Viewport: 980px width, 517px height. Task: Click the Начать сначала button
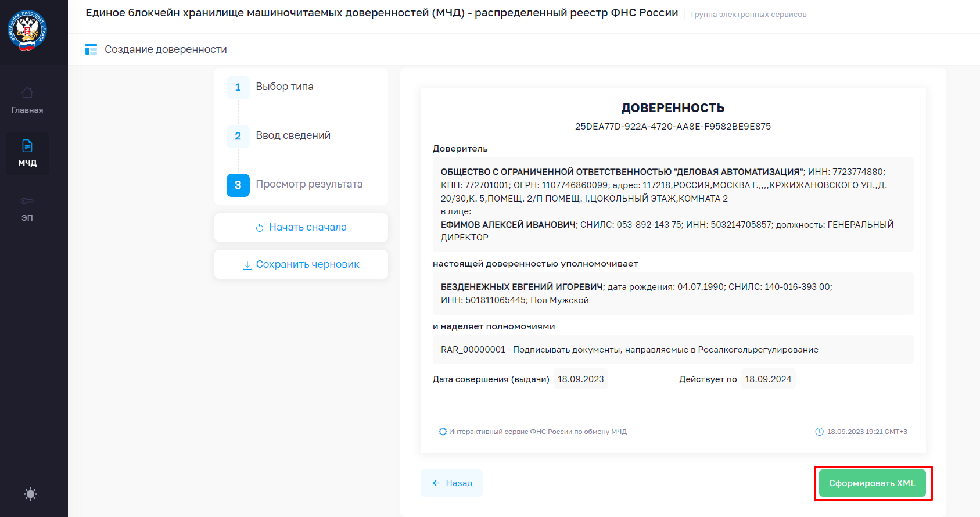301,227
